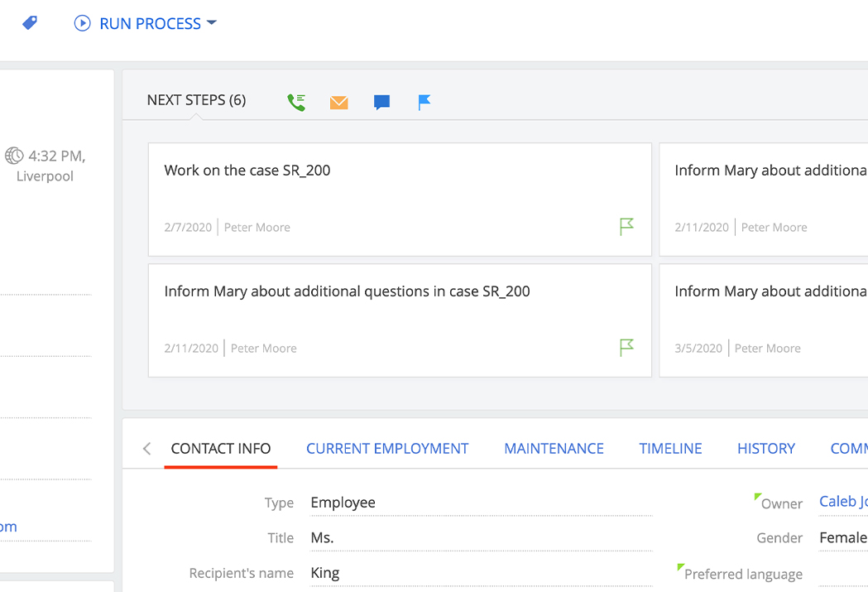Click green flag on 'Work on the case SR_200'
Screen dimensions: 868x592
[626, 226]
